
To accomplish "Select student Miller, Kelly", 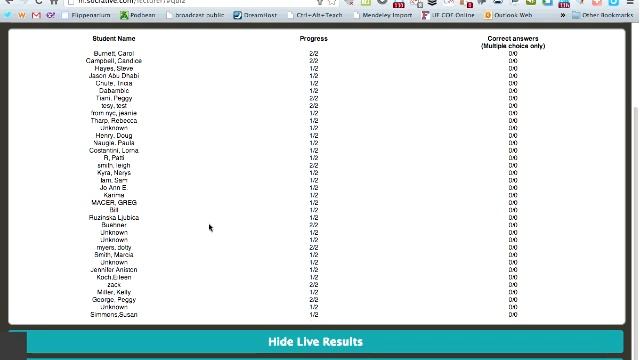I will click(114, 292).
